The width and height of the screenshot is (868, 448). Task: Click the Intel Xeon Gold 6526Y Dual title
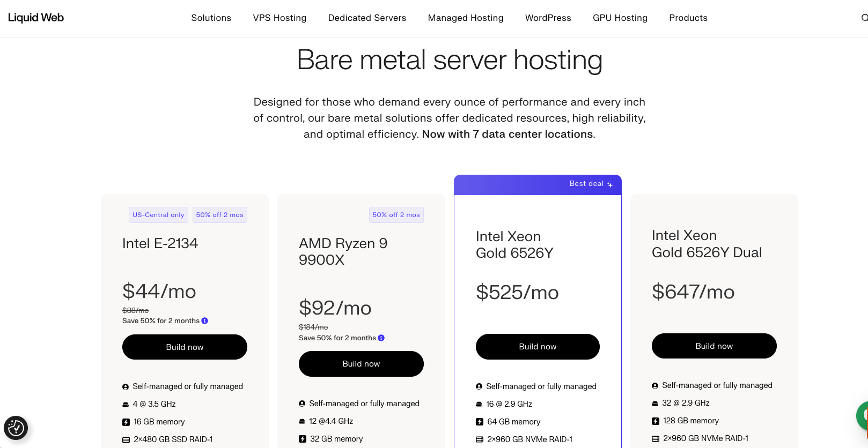tap(707, 244)
